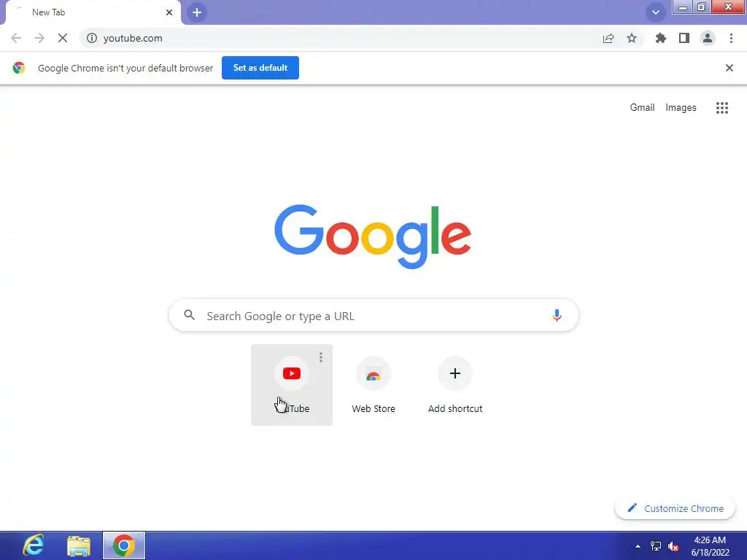747x560 pixels.
Task: Expand the tab search dropdown
Action: (656, 12)
